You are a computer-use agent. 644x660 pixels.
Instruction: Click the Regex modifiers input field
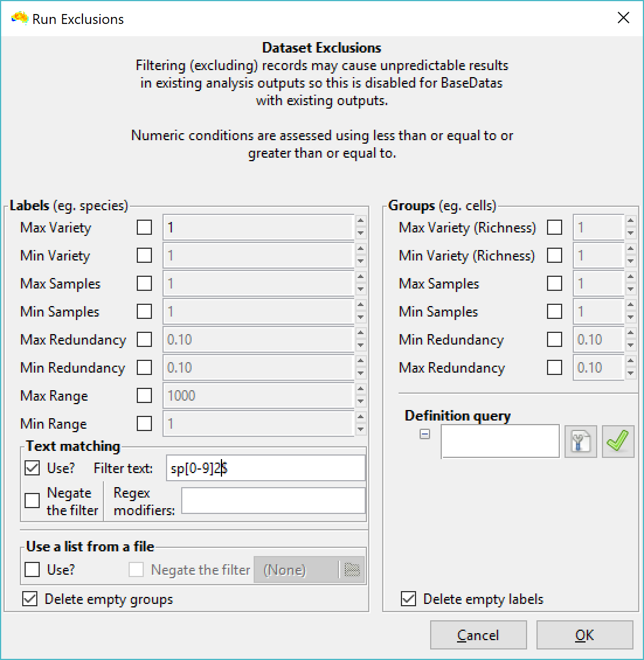coord(273,501)
